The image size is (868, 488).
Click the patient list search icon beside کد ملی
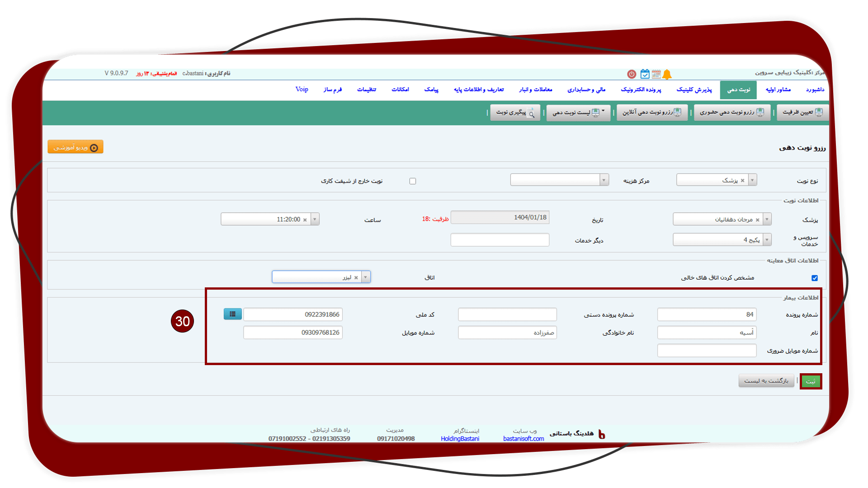tap(232, 314)
